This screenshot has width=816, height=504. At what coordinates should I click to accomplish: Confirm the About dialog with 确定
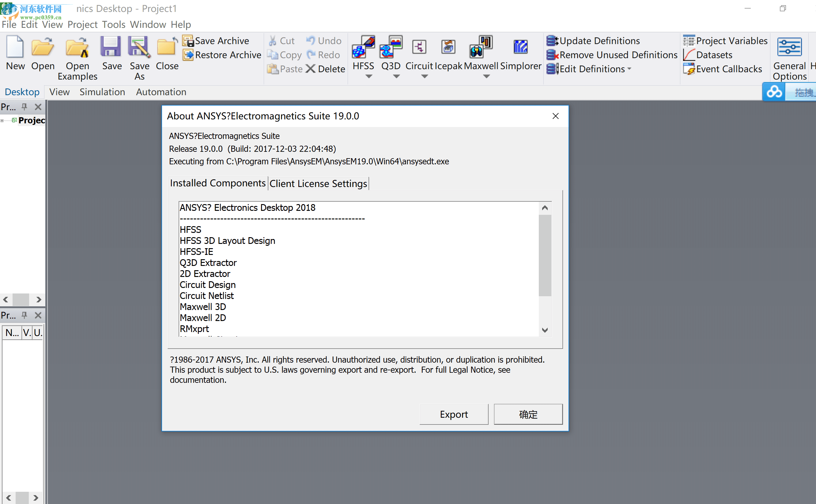click(x=528, y=414)
